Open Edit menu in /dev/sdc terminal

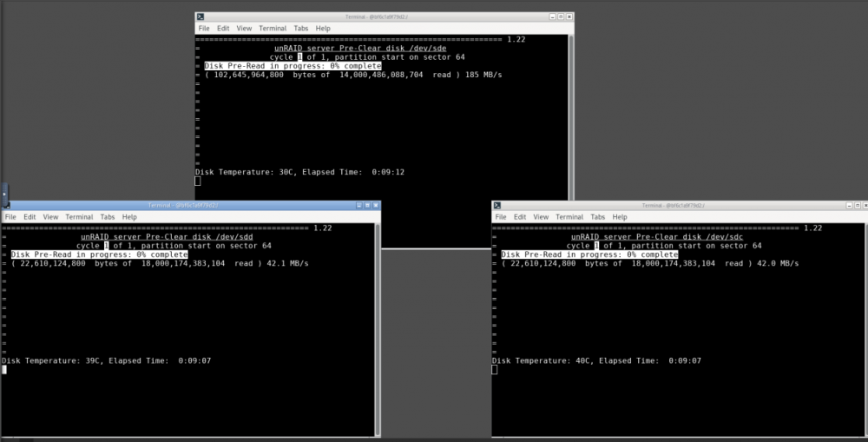(520, 217)
